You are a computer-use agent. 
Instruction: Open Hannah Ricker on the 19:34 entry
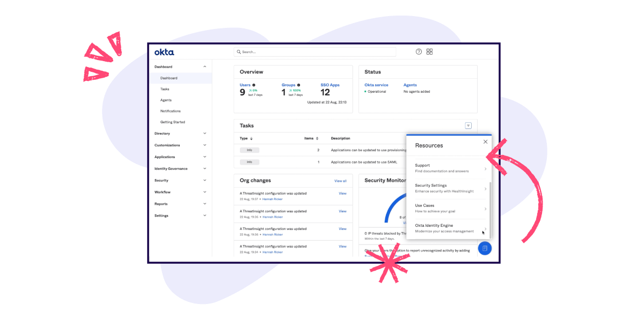(x=273, y=252)
